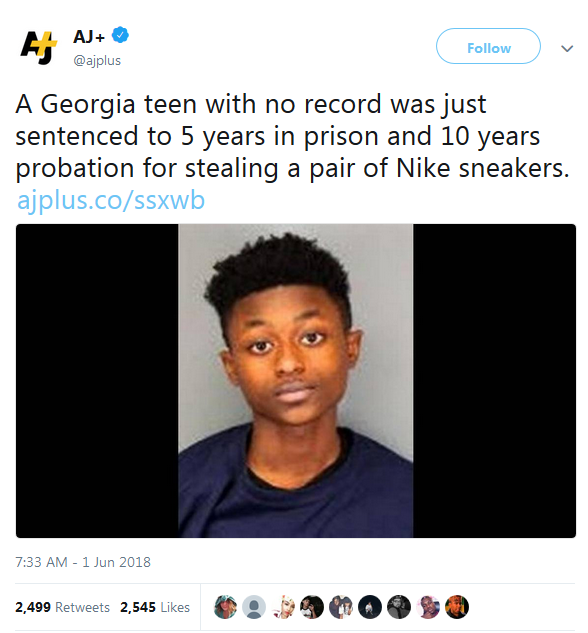Open the tweet's attached photo
The width and height of the screenshot is (588, 633).
(x=296, y=381)
